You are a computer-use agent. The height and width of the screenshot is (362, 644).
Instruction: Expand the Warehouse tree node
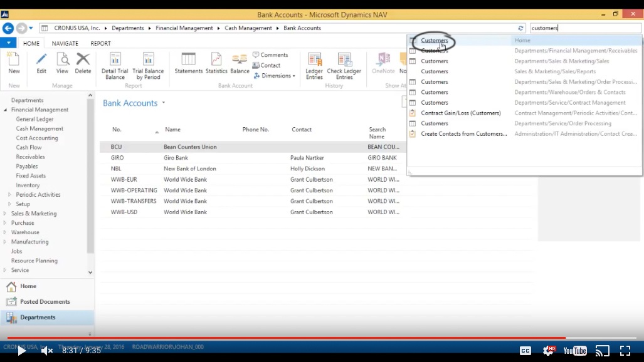point(5,232)
